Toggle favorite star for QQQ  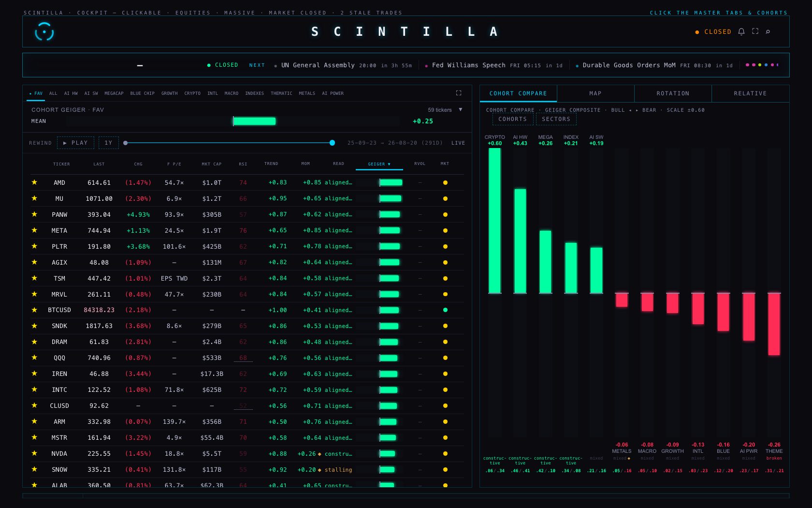coord(34,358)
